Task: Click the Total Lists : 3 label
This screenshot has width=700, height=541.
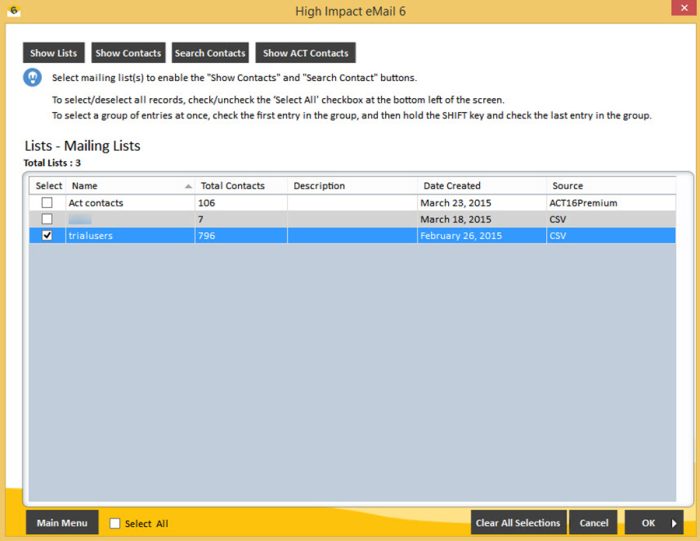Action: [x=52, y=163]
